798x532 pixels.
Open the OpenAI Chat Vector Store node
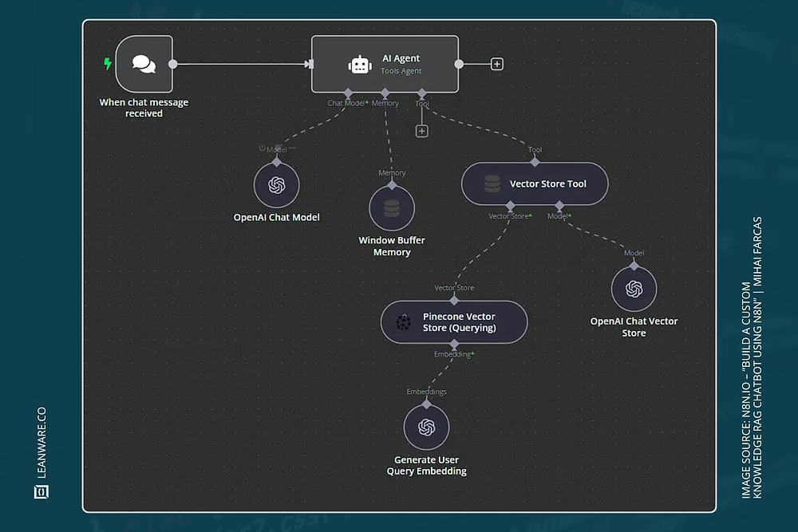634,289
